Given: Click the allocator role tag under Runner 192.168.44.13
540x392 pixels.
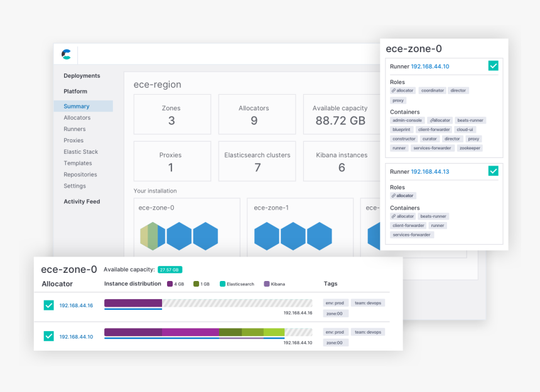Looking at the screenshot, I should 403,196.
